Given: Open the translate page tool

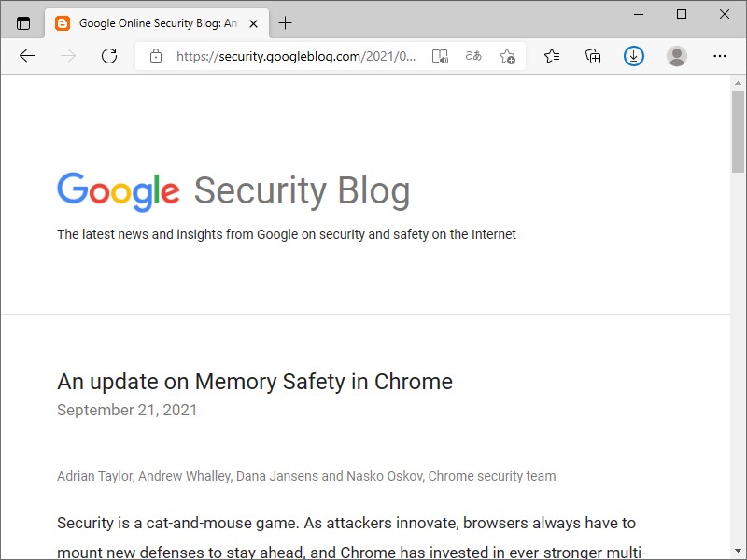Looking at the screenshot, I should click(473, 56).
